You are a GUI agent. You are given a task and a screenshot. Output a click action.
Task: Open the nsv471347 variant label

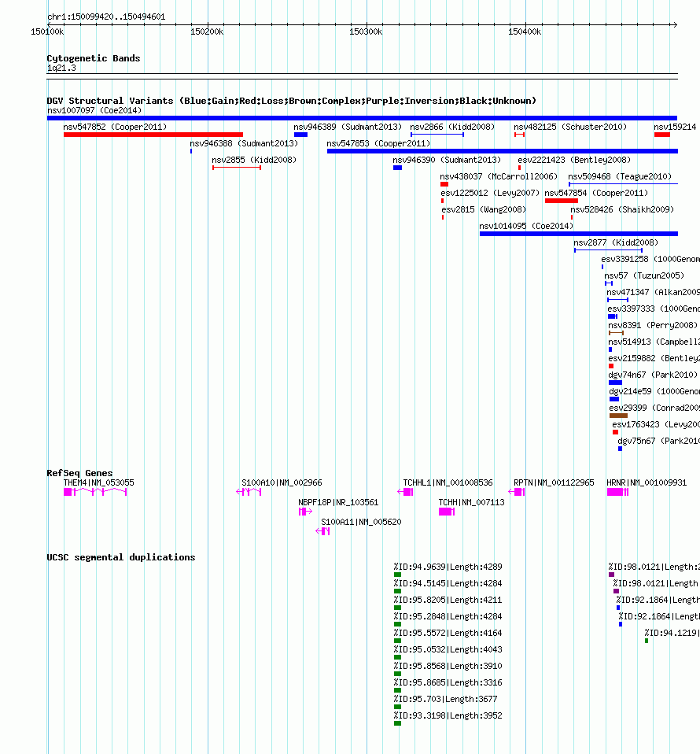tap(653, 292)
